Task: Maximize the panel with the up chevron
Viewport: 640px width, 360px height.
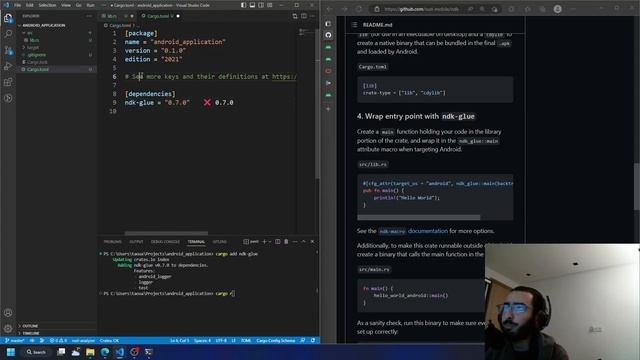Action: click(x=303, y=242)
